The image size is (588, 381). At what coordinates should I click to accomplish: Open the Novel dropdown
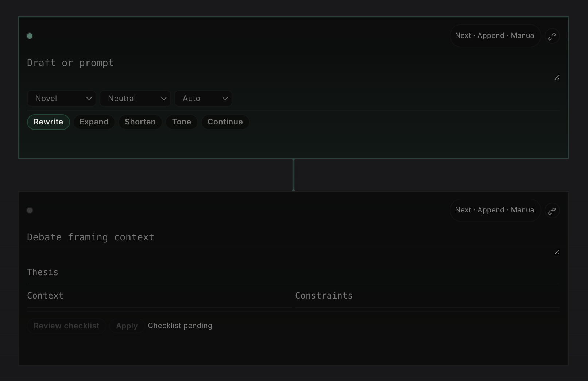[61, 98]
